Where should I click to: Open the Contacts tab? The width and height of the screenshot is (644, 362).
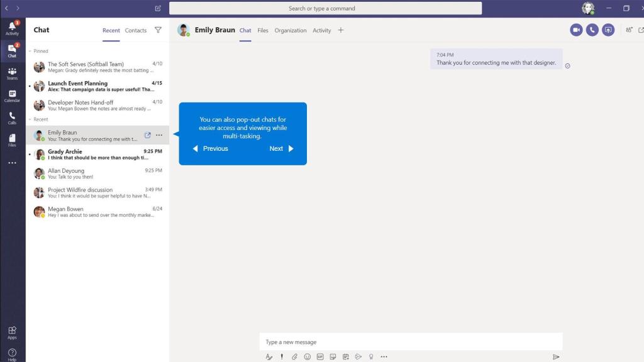135,30
